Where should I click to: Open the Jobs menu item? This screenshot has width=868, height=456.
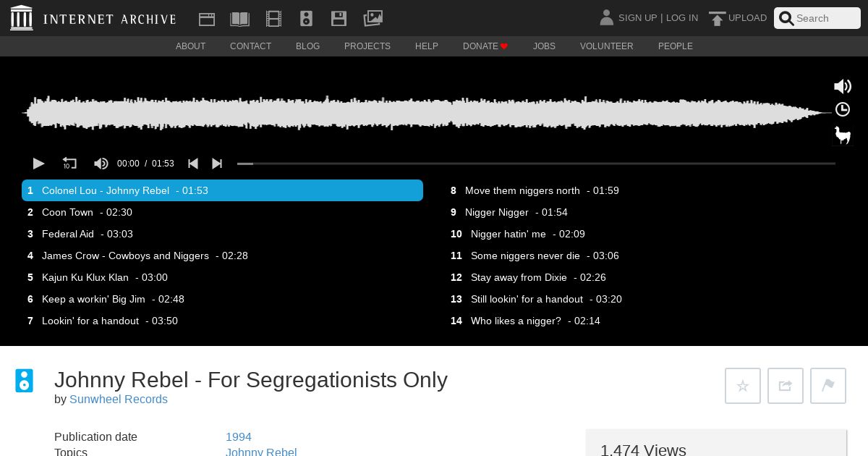click(544, 46)
